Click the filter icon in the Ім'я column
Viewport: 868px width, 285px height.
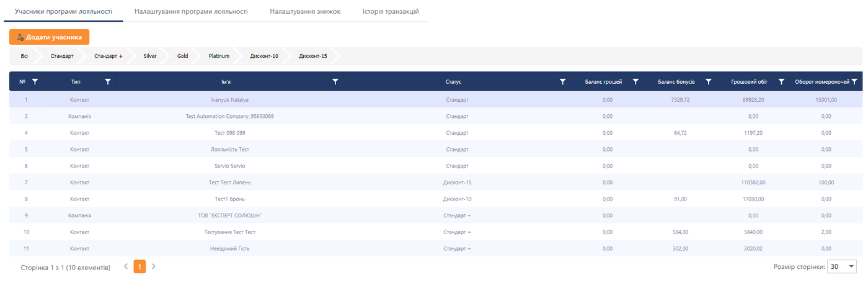coord(335,81)
